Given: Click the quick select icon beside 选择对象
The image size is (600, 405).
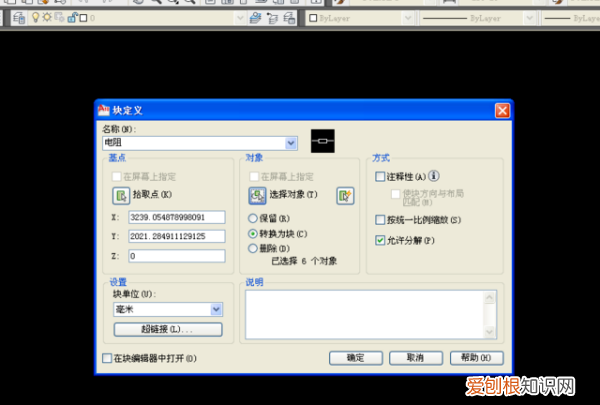Looking at the screenshot, I should (345, 196).
